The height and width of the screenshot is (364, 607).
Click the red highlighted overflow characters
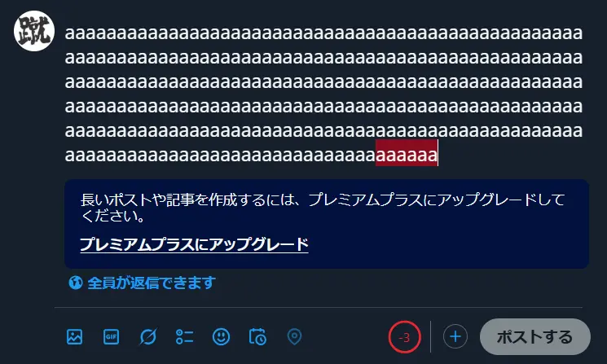click(407, 155)
